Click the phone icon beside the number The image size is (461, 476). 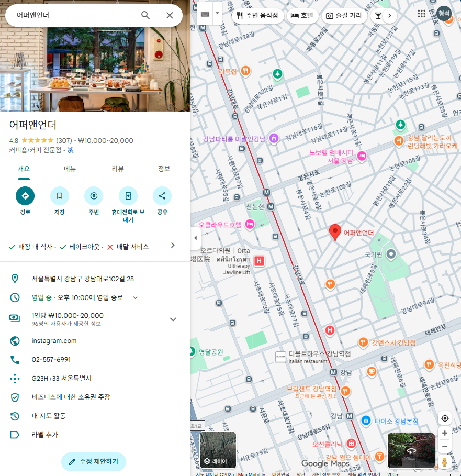click(15, 360)
